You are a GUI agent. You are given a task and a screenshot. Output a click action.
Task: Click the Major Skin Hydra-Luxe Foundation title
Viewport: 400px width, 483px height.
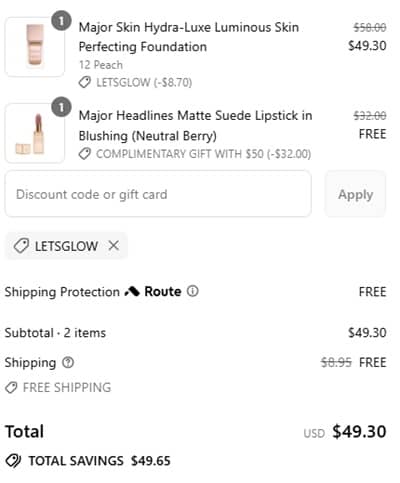(189, 37)
